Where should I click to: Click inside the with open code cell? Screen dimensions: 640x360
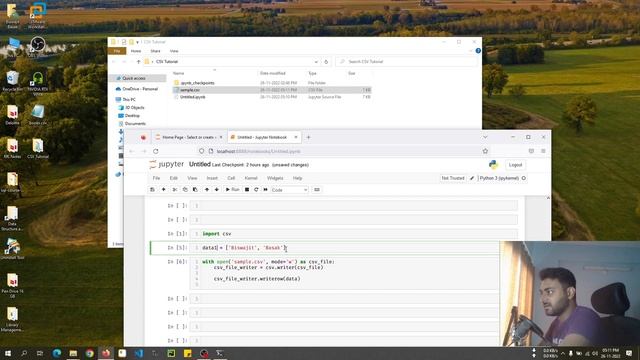coord(344,273)
